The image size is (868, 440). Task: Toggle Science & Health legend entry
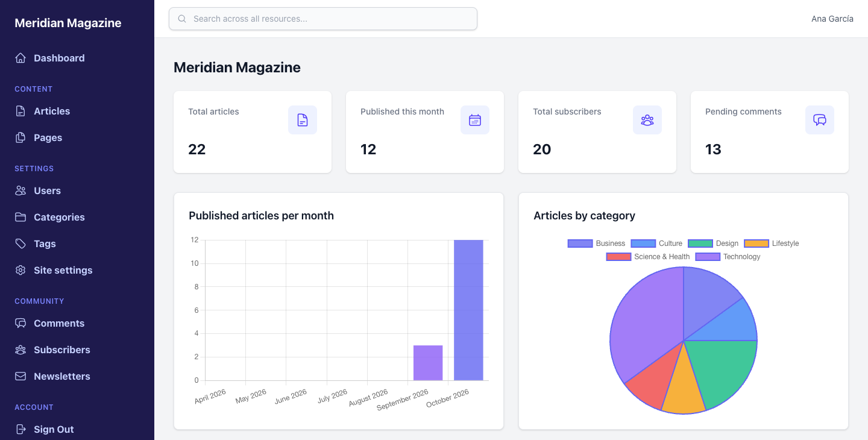coord(648,257)
